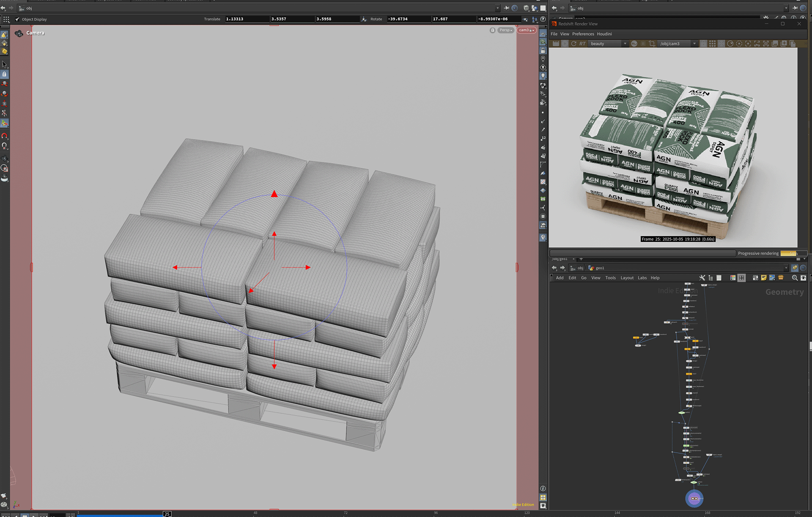Select the crop region render tool
812x517 pixels.
pyautogui.click(x=652, y=44)
